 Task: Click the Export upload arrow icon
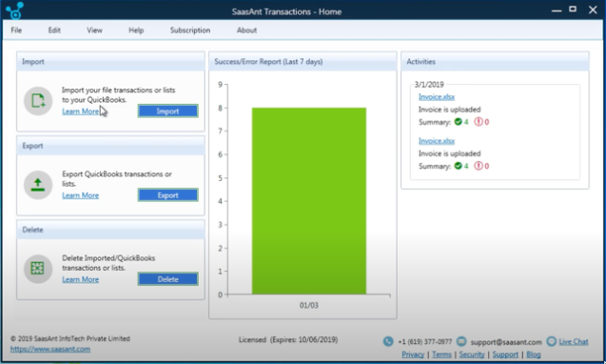38,185
